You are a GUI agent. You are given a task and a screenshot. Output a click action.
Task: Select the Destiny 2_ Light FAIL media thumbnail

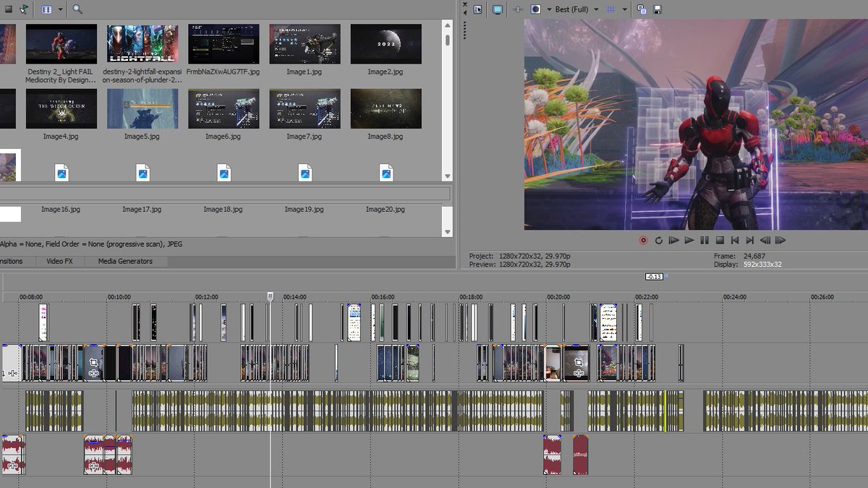pos(61,44)
